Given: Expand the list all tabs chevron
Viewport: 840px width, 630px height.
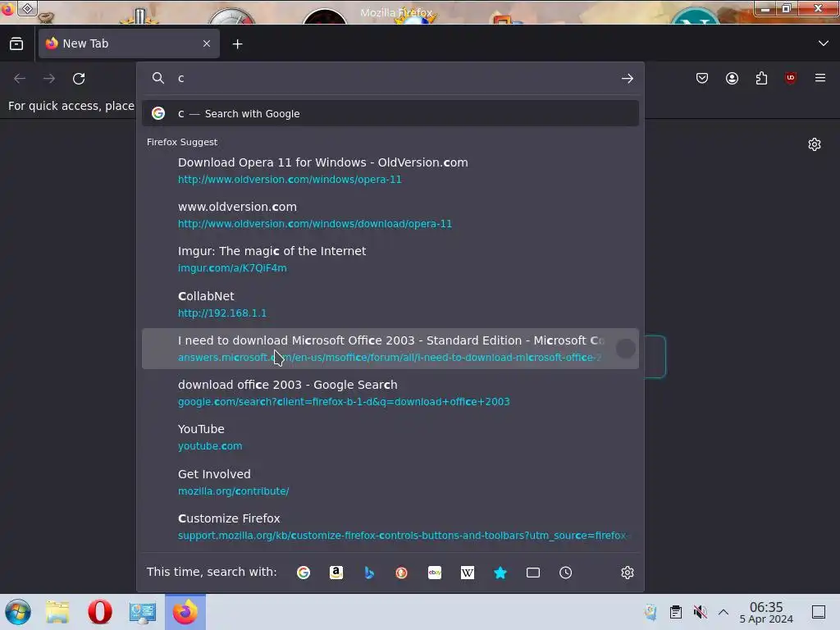Looking at the screenshot, I should click(x=824, y=43).
